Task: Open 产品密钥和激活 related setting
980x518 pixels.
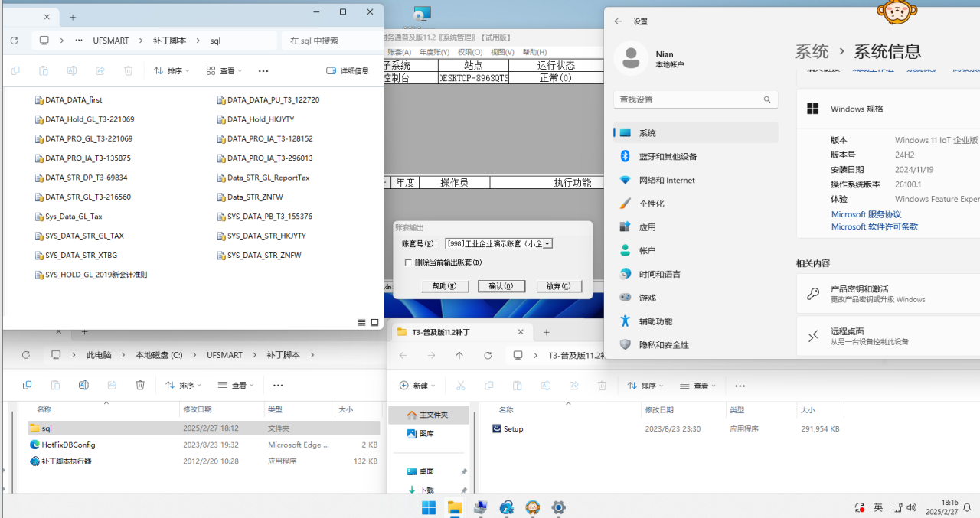Action: point(888,294)
